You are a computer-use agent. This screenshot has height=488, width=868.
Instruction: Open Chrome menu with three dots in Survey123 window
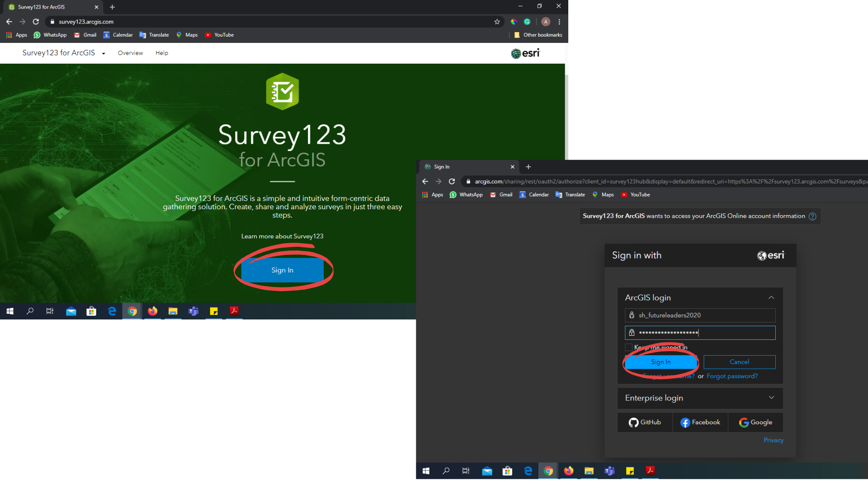coord(559,22)
